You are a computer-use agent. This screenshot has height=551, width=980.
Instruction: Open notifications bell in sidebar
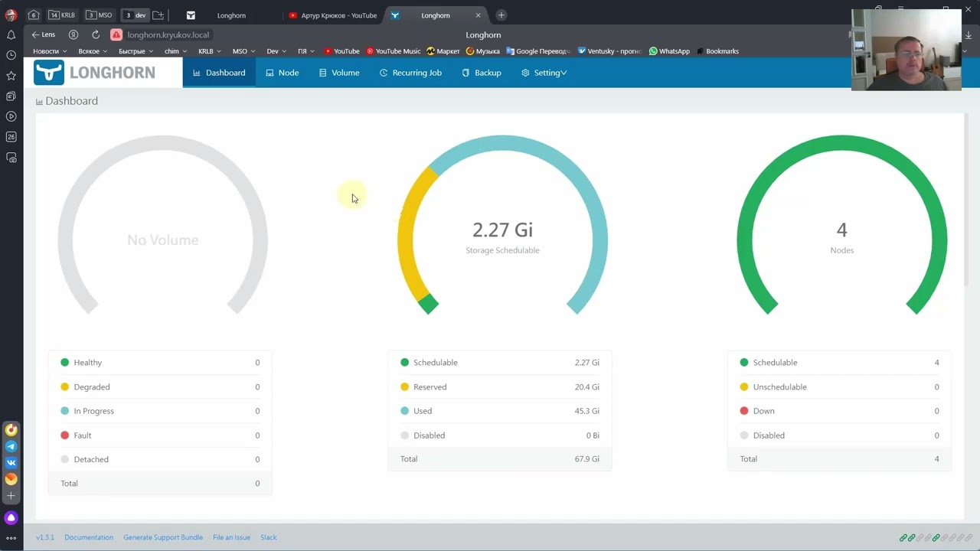11,35
